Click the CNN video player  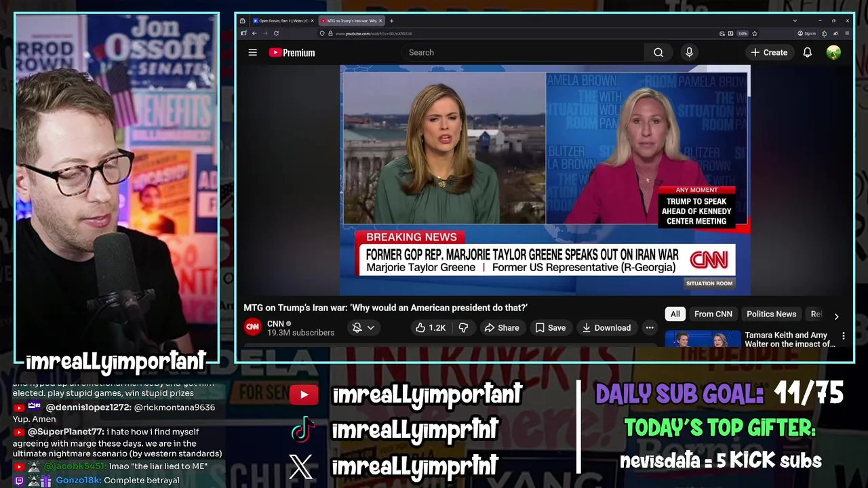click(x=545, y=180)
